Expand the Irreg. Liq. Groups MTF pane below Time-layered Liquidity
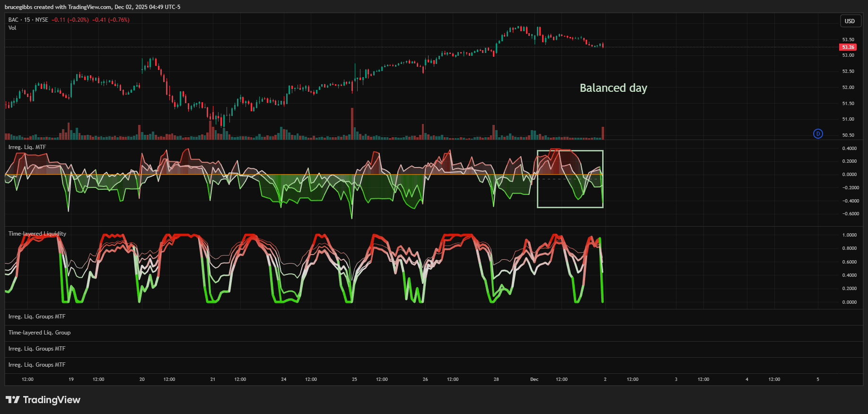This screenshot has width=868, height=414. 37,317
